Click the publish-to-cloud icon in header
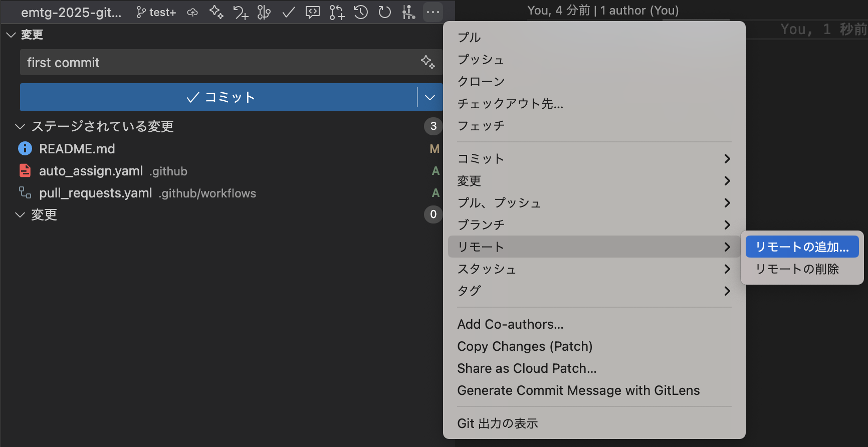Viewport: 868px width, 447px height. [192, 12]
